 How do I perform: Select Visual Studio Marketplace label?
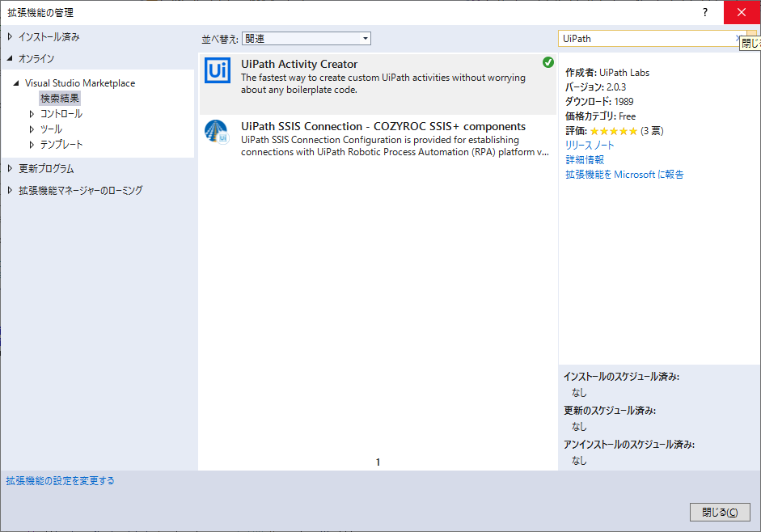[x=80, y=83]
